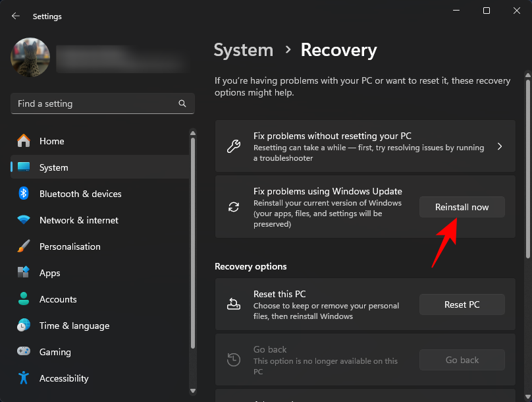Go to Network & internet
The width and height of the screenshot is (532, 402).
(100, 220)
